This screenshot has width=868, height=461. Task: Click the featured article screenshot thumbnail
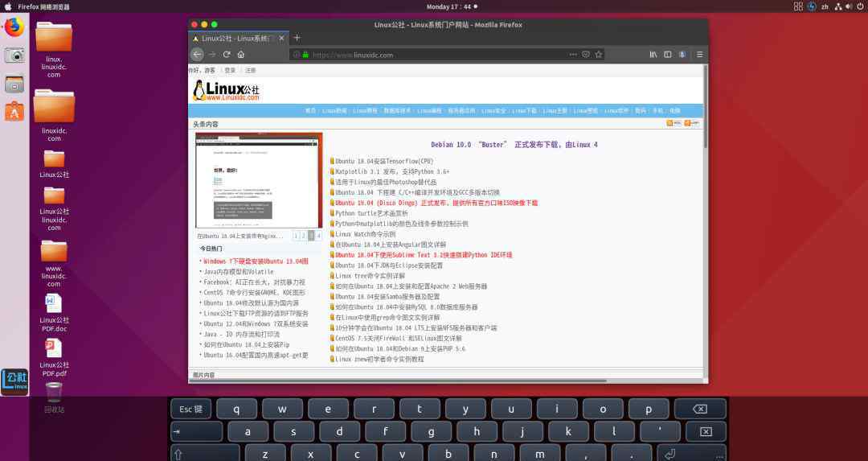click(x=259, y=181)
